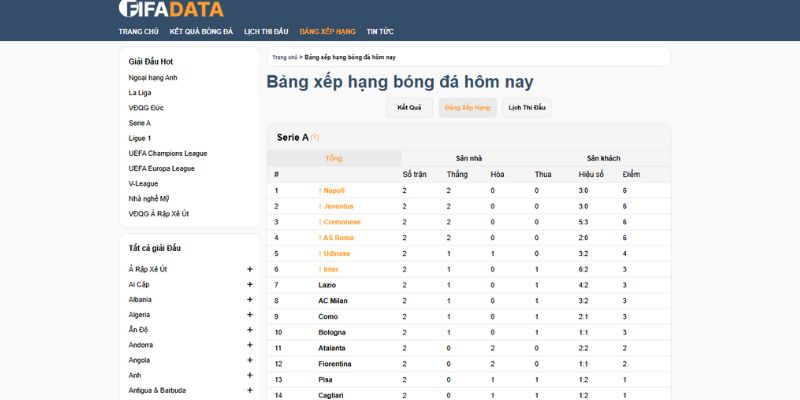The height and width of the screenshot is (400, 800).
Task: Click Giải Đấu Hot section heading
Action: tap(151, 62)
